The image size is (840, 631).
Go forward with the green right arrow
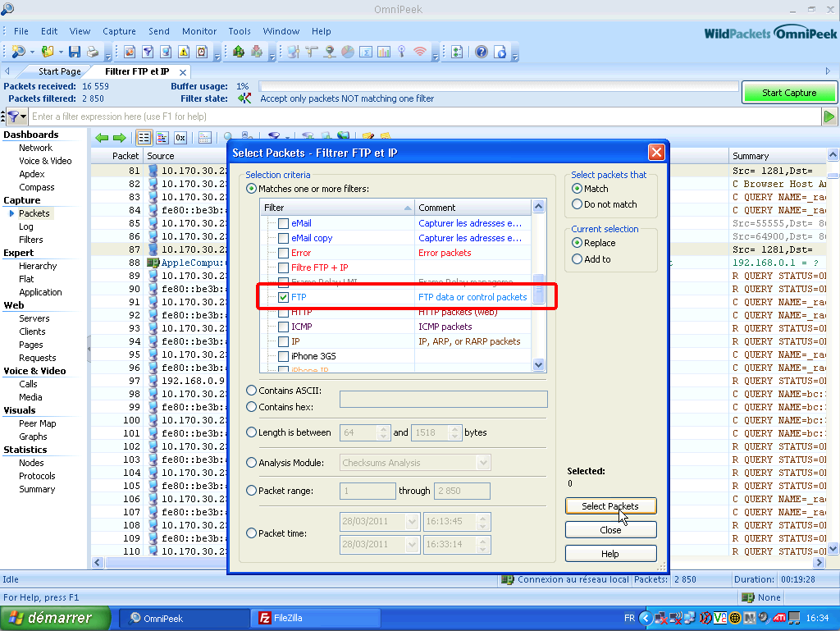click(120, 138)
